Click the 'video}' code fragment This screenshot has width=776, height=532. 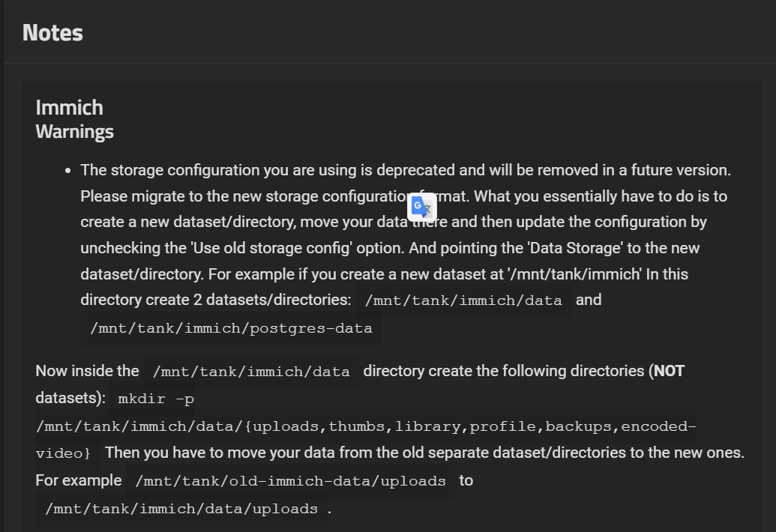[x=63, y=453]
